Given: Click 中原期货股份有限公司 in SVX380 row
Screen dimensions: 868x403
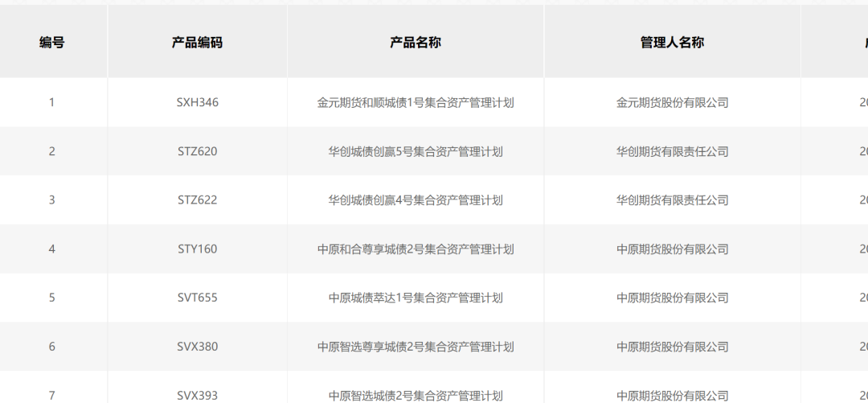Looking at the screenshot, I should pos(672,347).
